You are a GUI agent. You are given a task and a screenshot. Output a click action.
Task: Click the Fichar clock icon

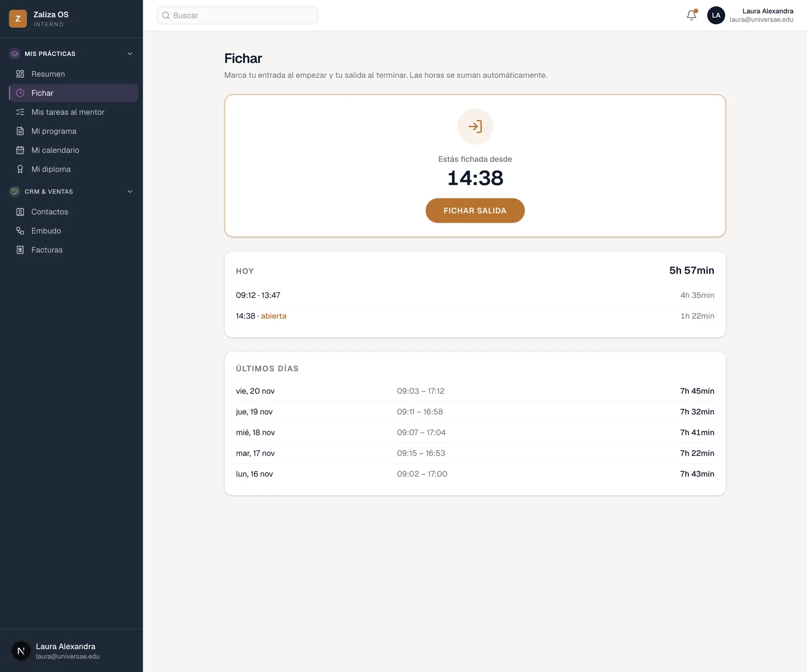(x=20, y=93)
